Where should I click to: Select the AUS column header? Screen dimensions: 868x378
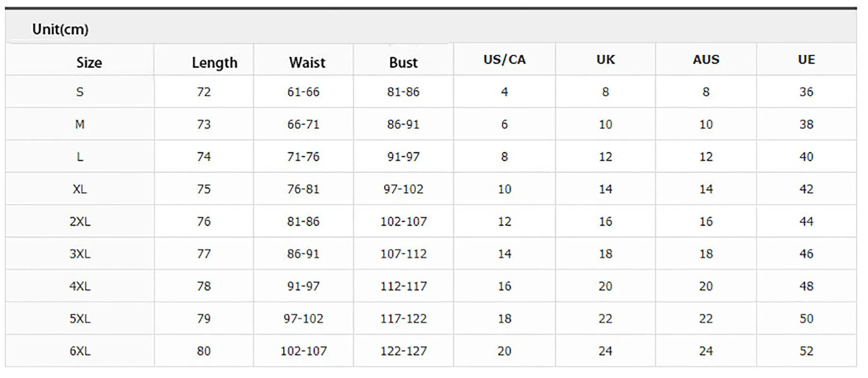click(706, 60)
